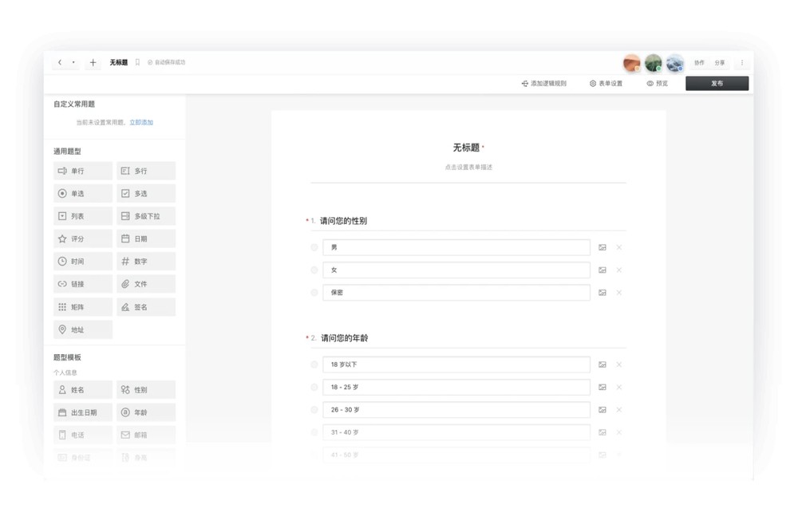798x532 pixels.
Task: Add a 多级下拉 cascading dropdown question
Action: point(145,216)
